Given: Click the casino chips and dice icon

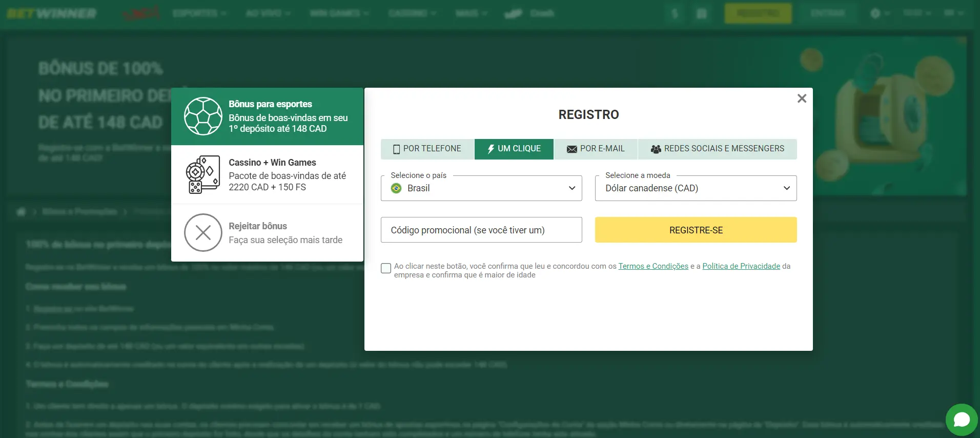Looking at the screenshot, I should click(203, 175).
